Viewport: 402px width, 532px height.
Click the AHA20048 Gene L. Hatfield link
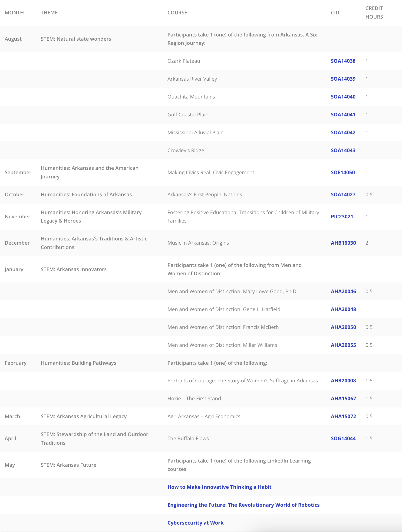tap(343, 309)
